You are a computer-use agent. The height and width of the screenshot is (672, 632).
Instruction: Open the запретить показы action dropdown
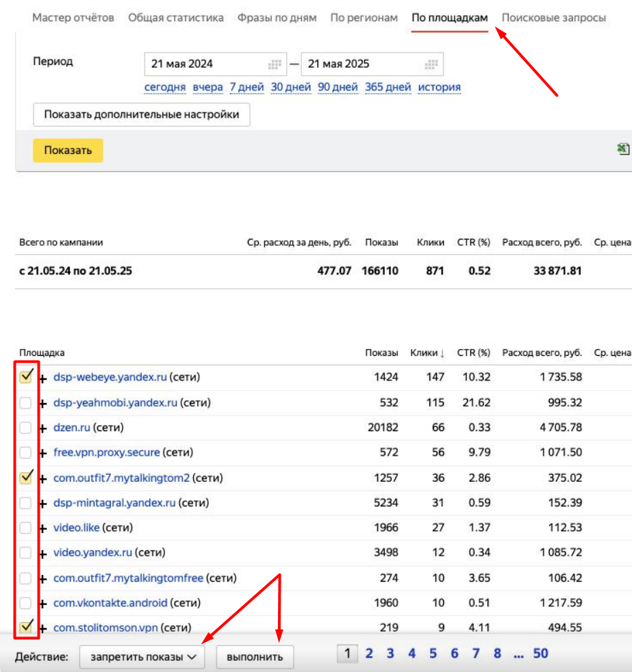click(x=142, y=657)
